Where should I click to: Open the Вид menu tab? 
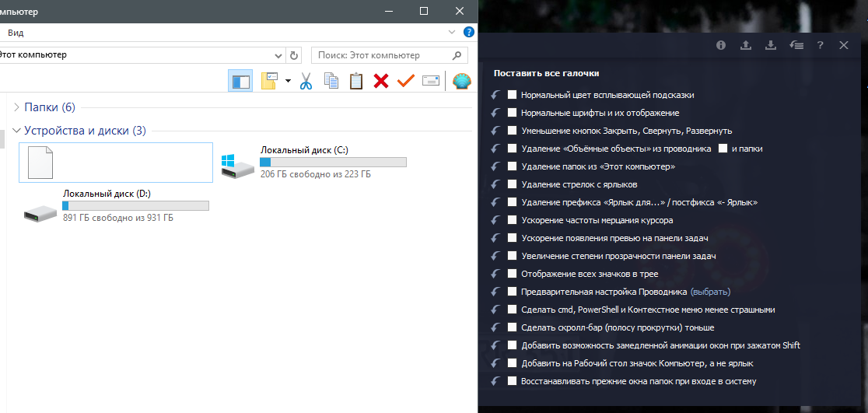coord(16,33)
